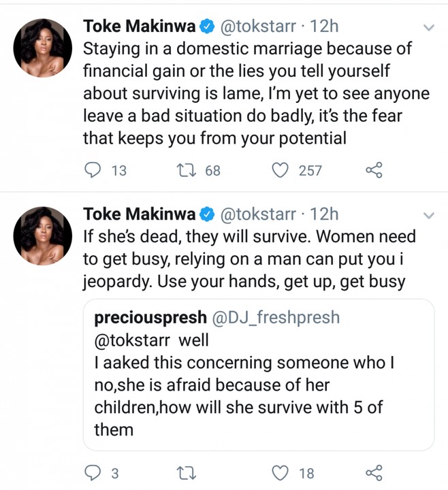Screen dimensions: 448x490
Task: Open the second tweet's 12h timestamp
Action: (324, 214)
